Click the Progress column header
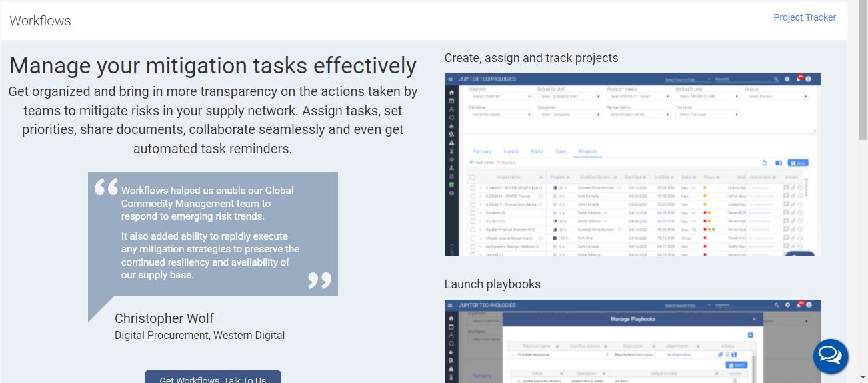 (559, 177)
